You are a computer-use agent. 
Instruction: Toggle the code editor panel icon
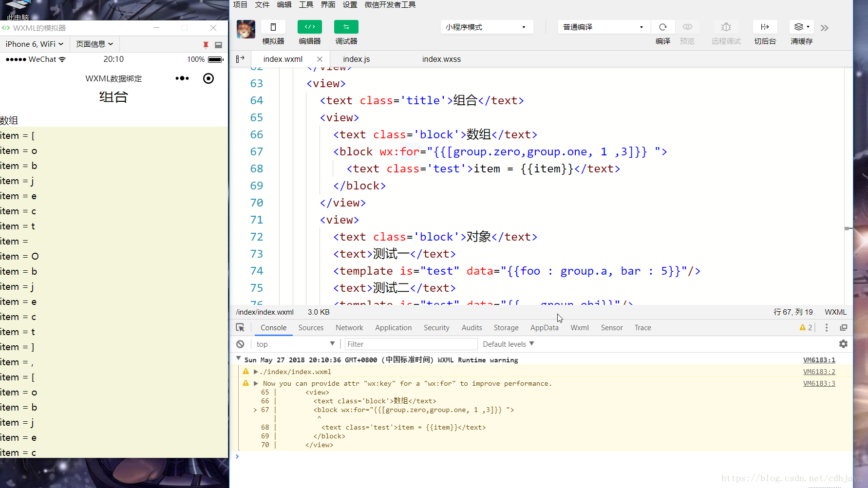click(310, 27)
